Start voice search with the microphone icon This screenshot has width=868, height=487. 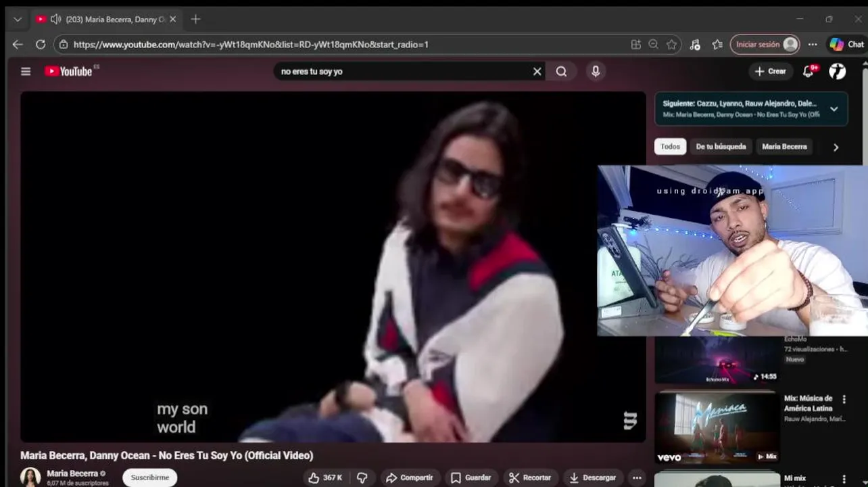(596, 71)
